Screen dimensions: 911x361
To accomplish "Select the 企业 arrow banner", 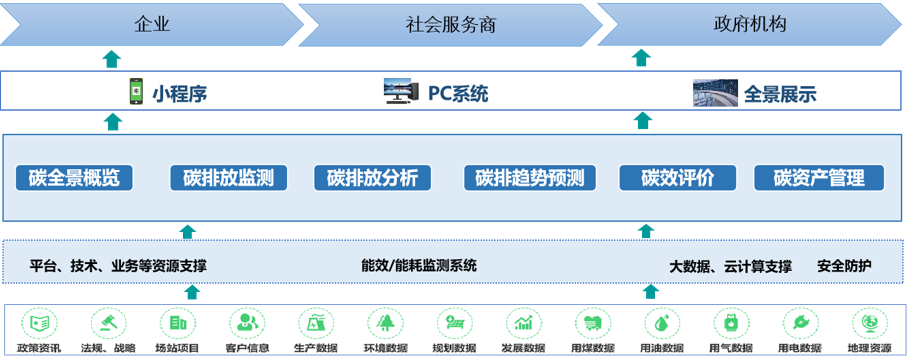I will tap(152, 25).
